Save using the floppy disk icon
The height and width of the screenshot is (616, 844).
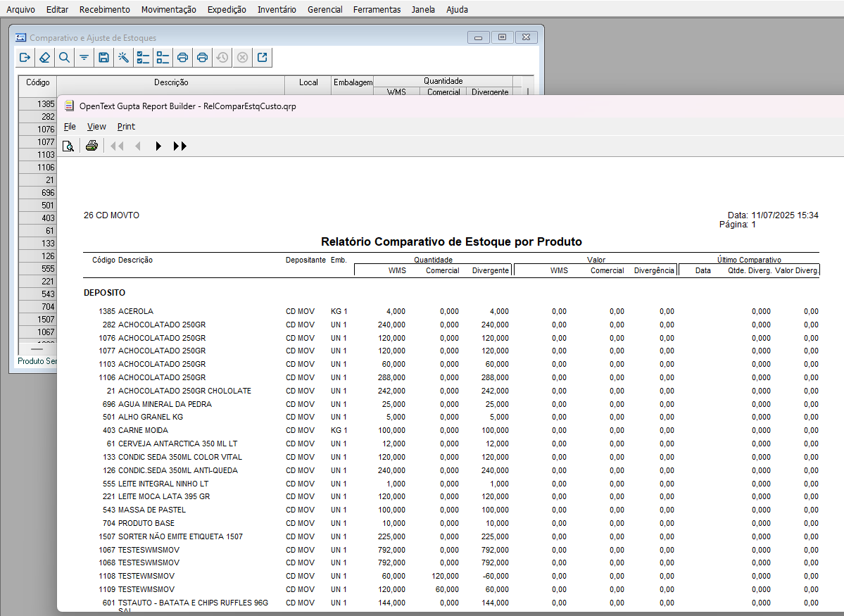(x=103, y=58)
